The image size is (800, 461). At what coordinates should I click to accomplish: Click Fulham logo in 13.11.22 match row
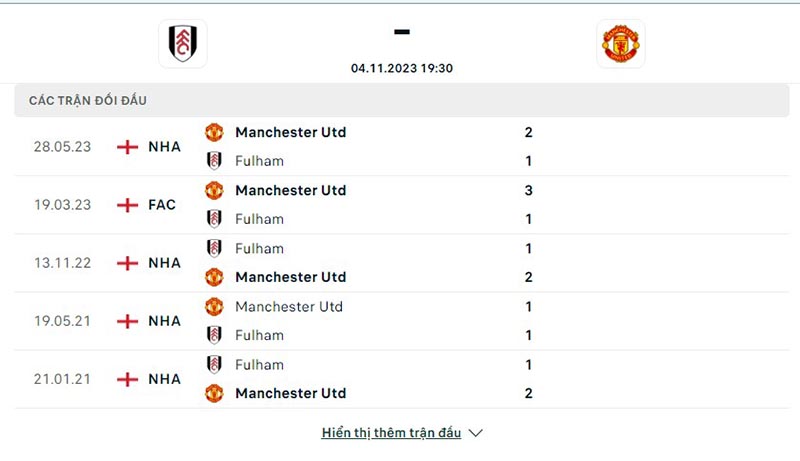214,248
